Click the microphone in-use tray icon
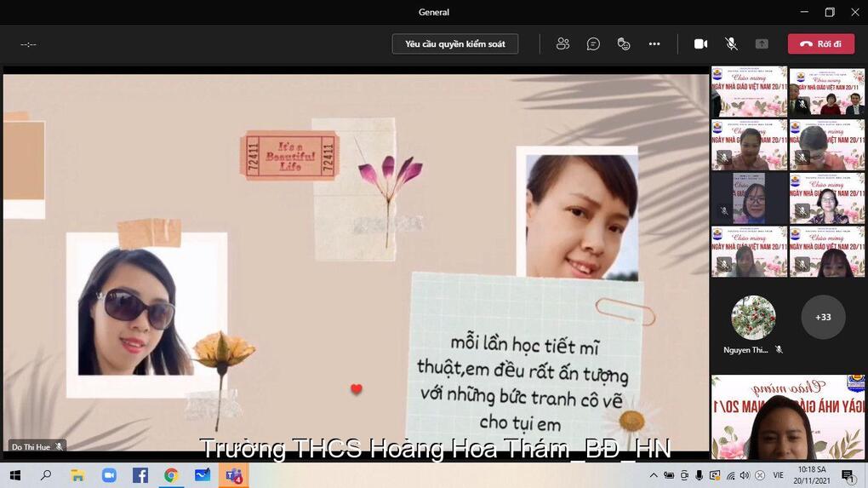Screen dimensions: 868x488 (700, 475)
